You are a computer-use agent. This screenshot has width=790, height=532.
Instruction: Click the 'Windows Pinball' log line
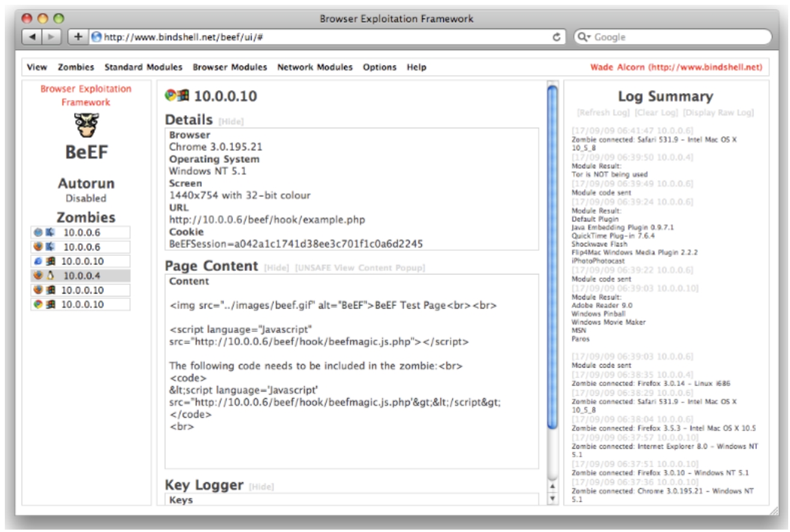click(596, 314)
